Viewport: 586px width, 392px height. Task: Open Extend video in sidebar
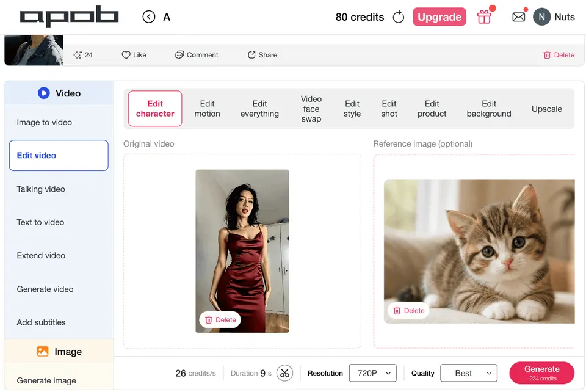point(59,256)
